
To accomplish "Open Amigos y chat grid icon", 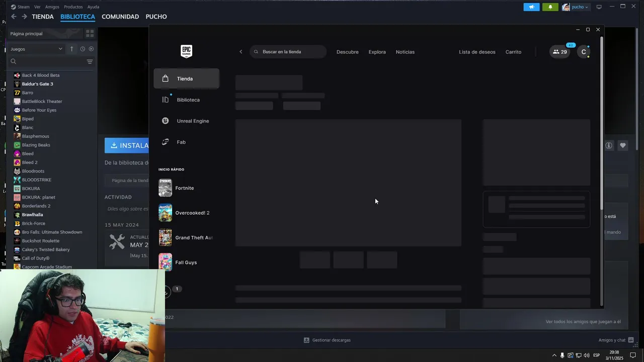I will [631, 340].
